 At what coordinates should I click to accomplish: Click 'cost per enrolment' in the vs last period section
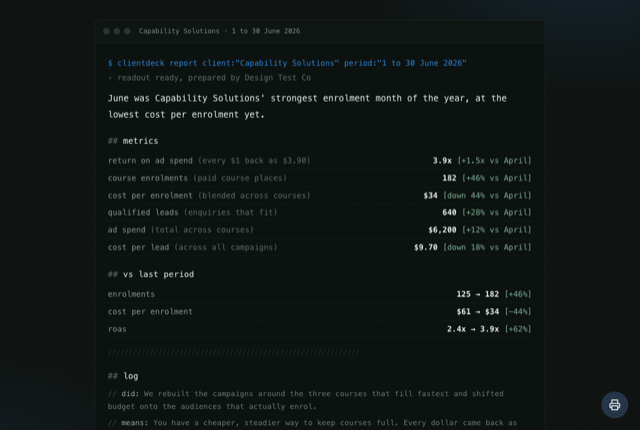[150, 312]
